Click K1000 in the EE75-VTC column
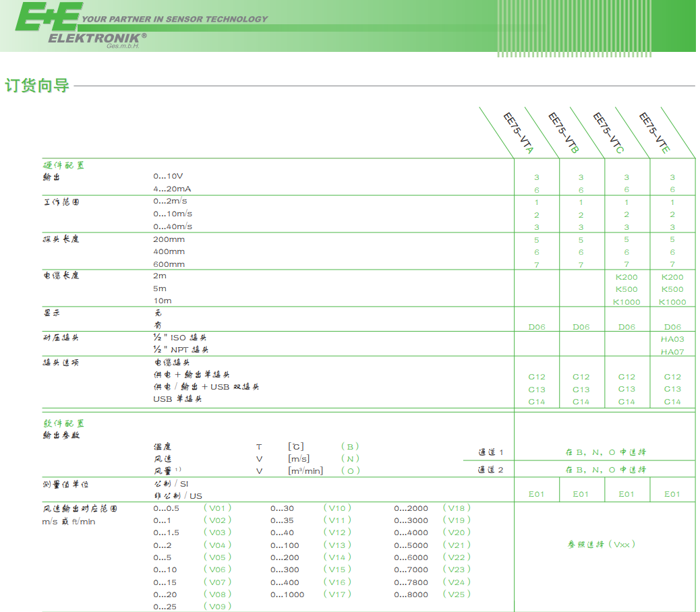Screen dimensions: 700x612 tap(626, 302)
